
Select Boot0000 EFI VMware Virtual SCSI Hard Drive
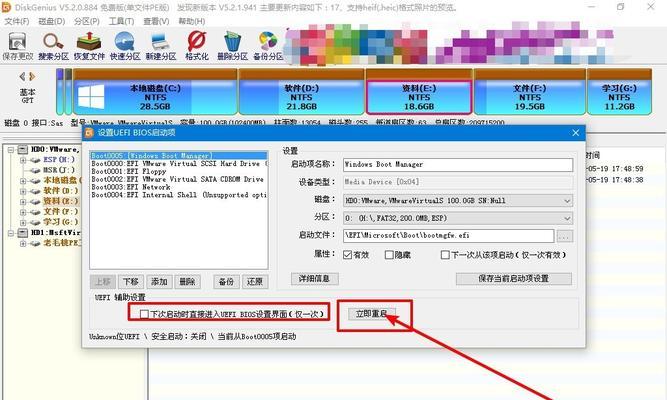coord(179,163)
